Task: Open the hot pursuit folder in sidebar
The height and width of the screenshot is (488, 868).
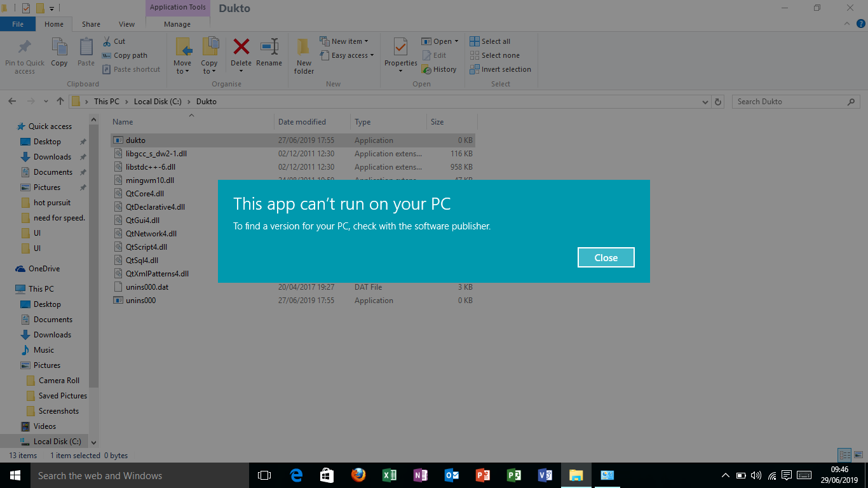Action: click(52, 203)
